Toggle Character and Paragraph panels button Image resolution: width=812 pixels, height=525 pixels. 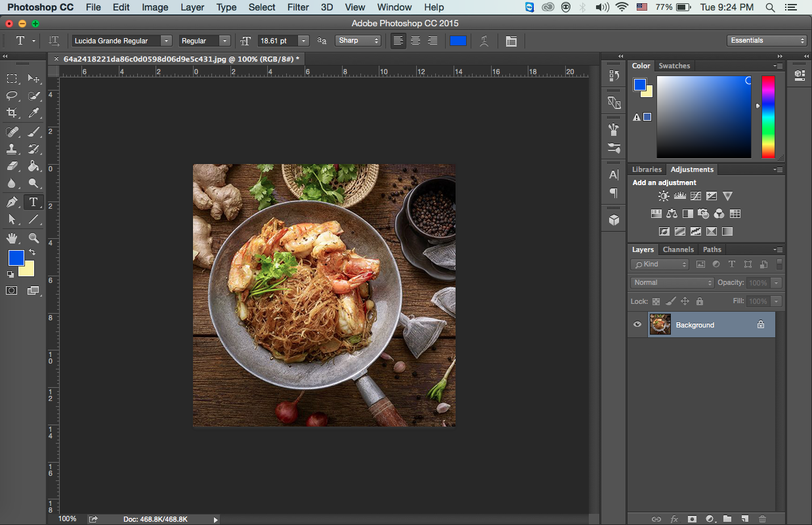coord(511,41)
